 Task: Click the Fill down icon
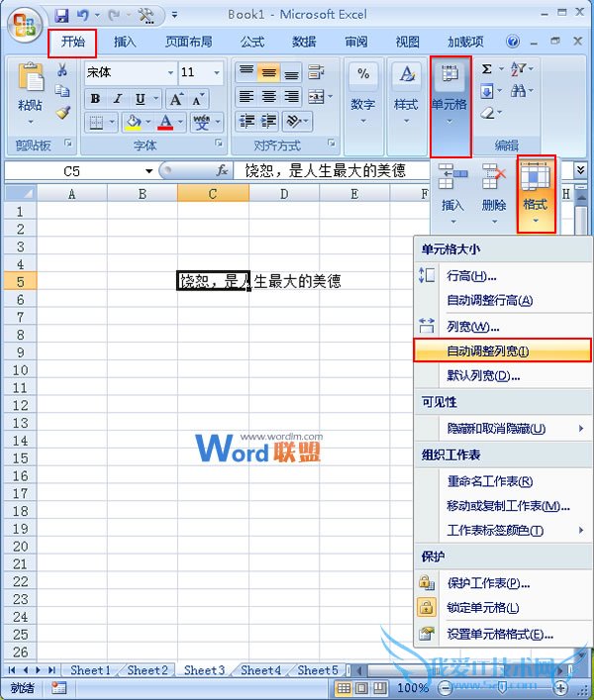pos(486,91)
